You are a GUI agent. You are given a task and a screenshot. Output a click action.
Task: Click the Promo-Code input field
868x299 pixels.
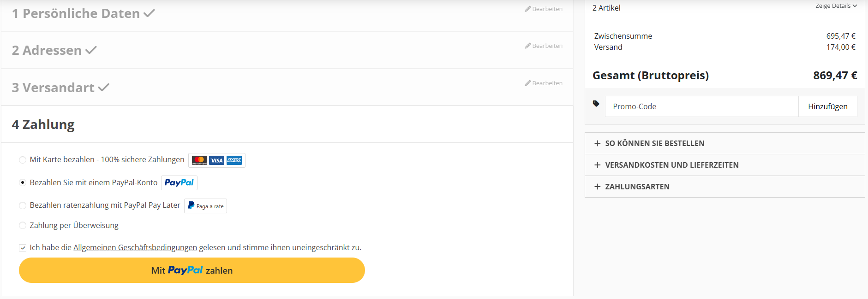(701, 106)
